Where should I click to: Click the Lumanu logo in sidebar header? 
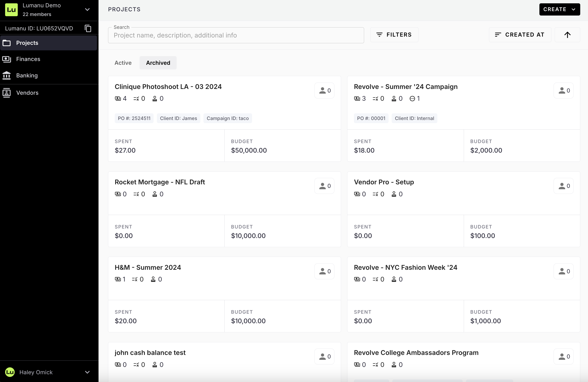click(11, 10)
